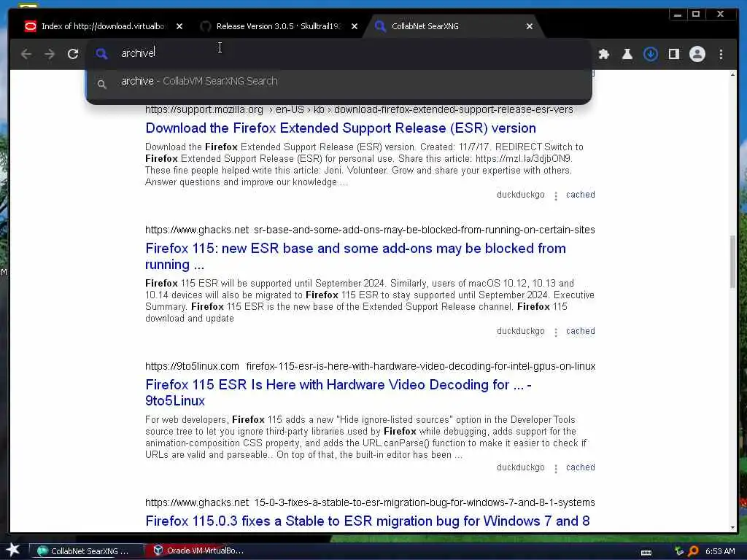Click the browser forward arrow
The height and width of the screenshot is (560, 747).
click(50, 54)
